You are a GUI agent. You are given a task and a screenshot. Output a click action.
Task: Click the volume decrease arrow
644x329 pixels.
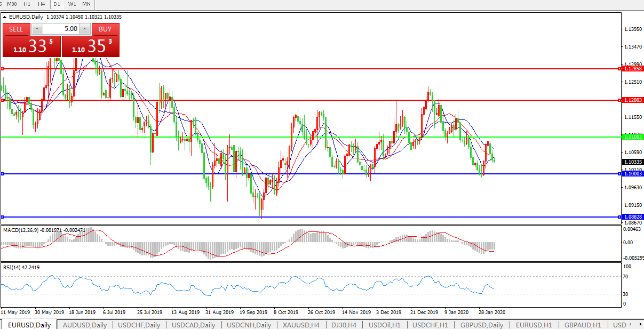tap(37, 29)
